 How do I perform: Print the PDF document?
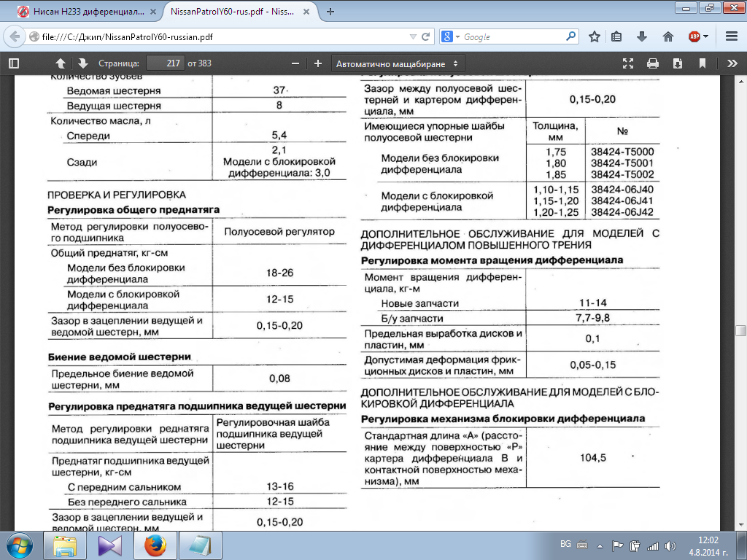click(653, 63)
